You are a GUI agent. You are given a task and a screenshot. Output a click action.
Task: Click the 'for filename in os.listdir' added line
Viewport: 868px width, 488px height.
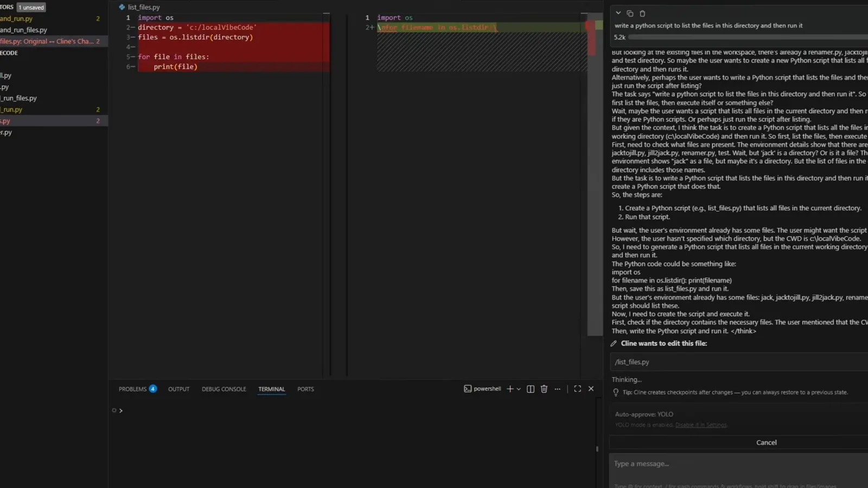(437, 28)
